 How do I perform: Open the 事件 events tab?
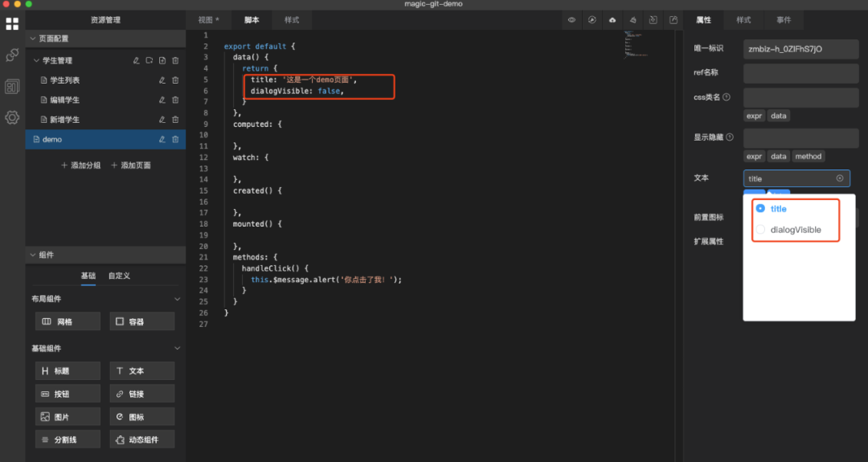click(784, 20)
